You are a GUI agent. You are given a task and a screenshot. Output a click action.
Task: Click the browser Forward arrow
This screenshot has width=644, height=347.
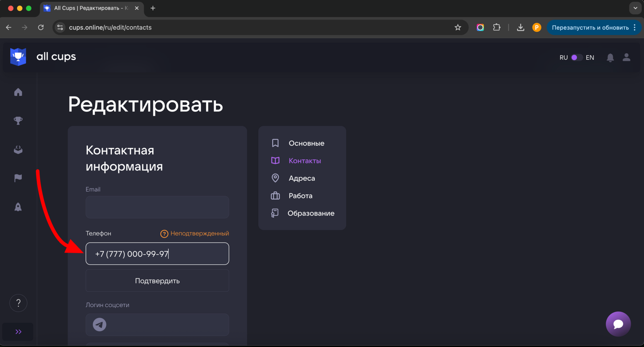tap(25, 28)
